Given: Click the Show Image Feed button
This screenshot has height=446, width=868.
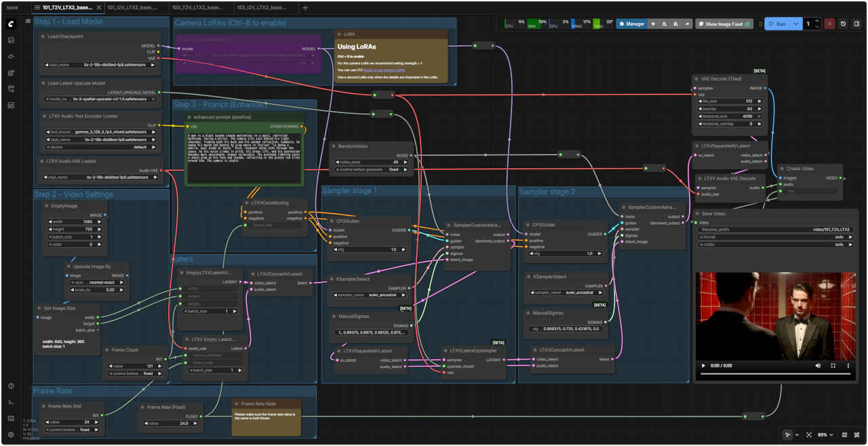Looking at the screenshot, I should [x=724, y=24].
